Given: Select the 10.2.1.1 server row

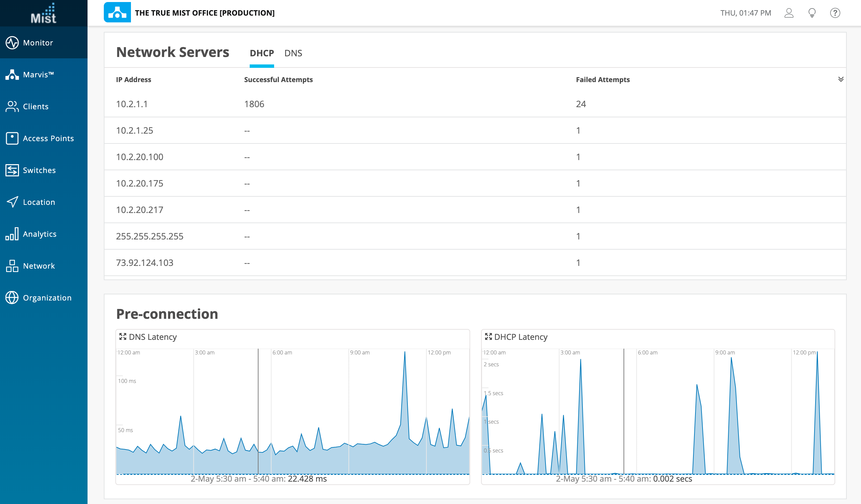Looking at the screenshot, I should (132, 104).
